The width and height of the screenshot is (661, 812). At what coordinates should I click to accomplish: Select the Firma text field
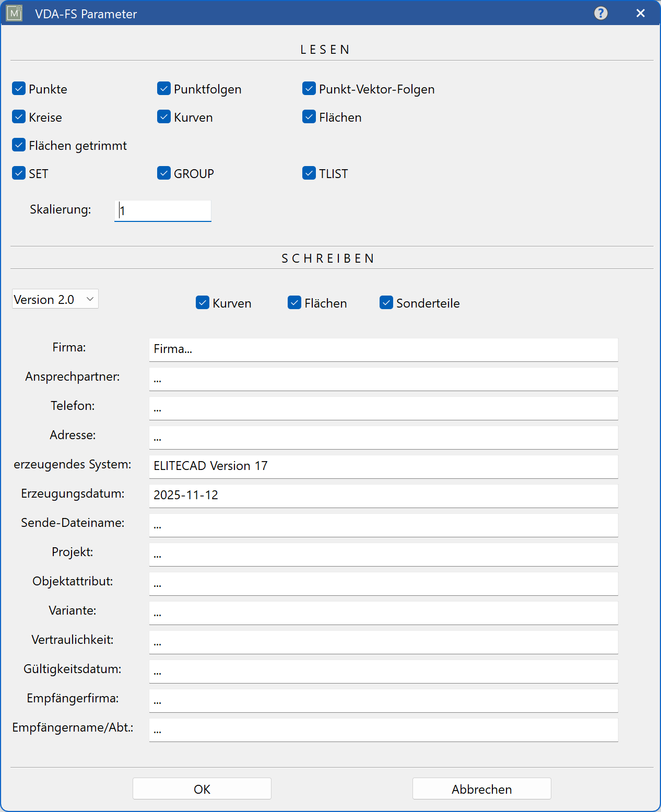click(383, 349)
